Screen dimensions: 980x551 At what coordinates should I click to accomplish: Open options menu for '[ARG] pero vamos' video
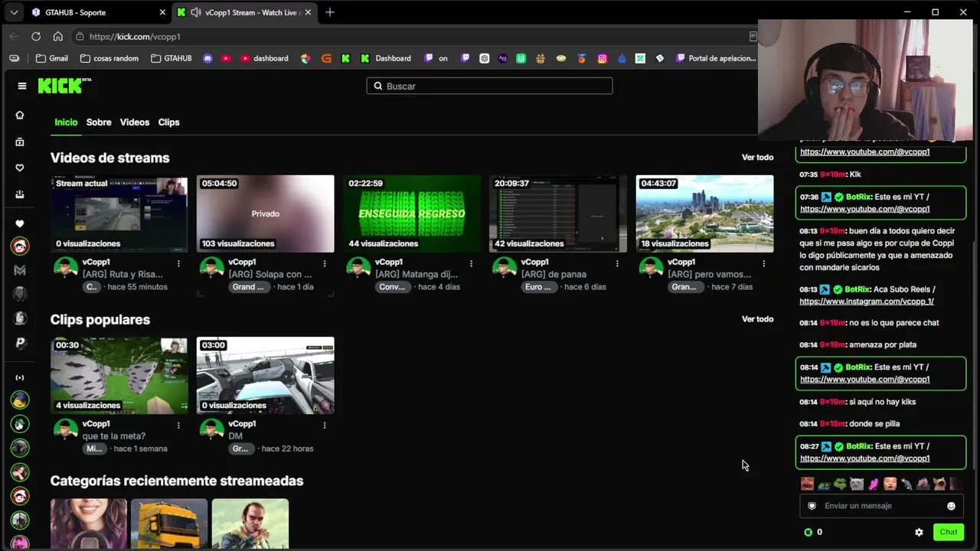click(x=763, y=264)
